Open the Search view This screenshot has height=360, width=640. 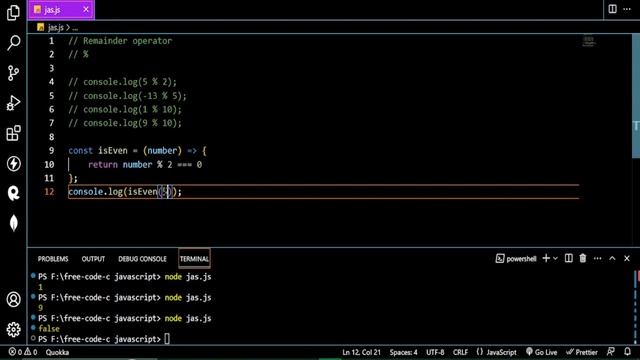tap(13, 42)
